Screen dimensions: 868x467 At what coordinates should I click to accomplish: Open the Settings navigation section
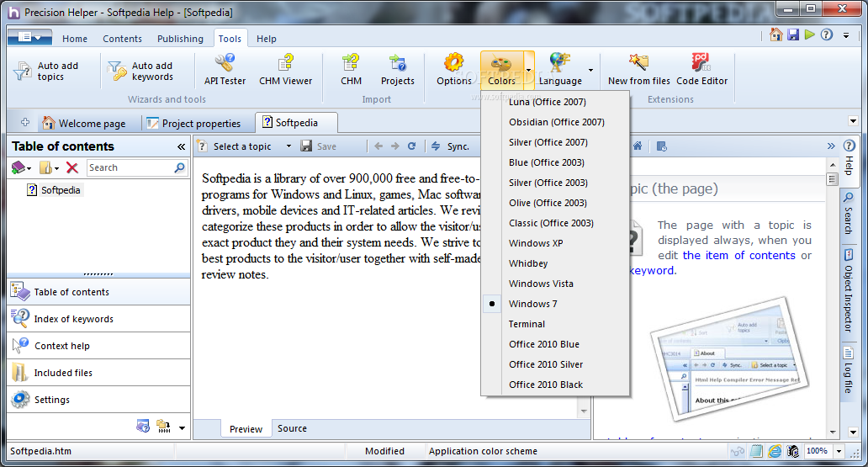[x=98, y=400]
